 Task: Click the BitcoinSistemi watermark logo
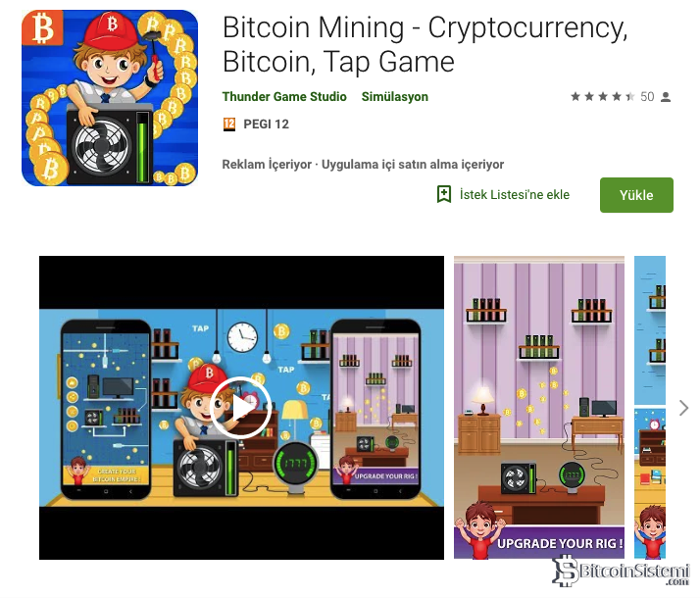coord(621,571)
